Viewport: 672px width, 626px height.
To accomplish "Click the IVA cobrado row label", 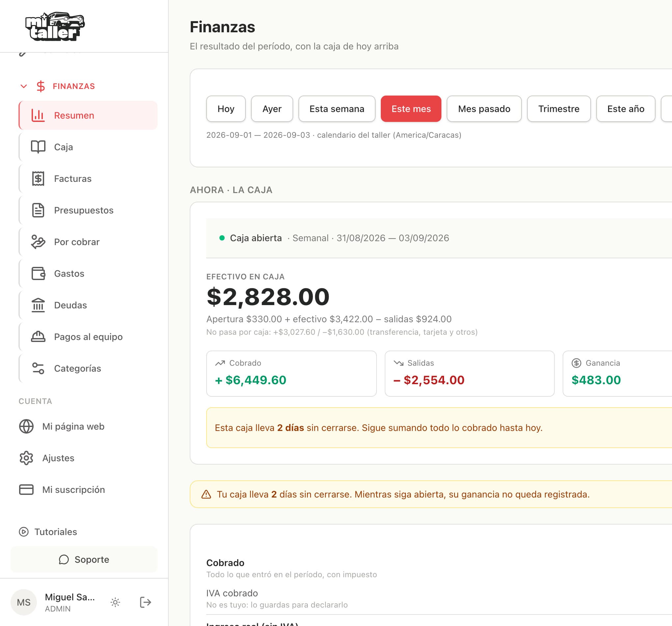I will tap(232, 593).
